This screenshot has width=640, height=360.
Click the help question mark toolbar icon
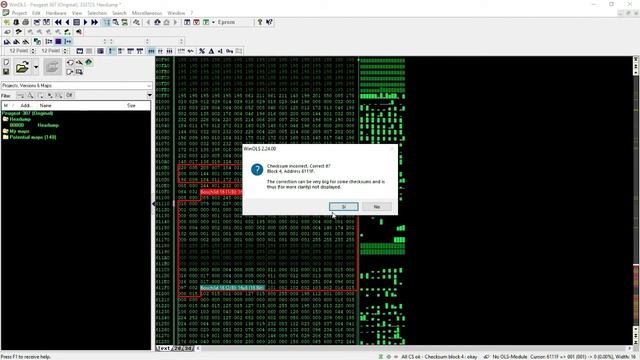pyautogui.click(x=260, y=22)
